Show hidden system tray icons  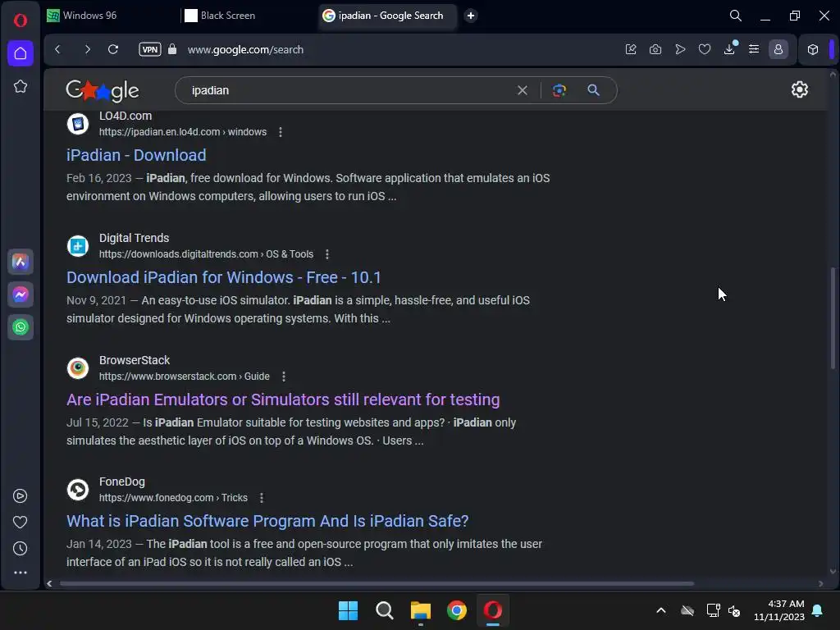pos(661,610)
